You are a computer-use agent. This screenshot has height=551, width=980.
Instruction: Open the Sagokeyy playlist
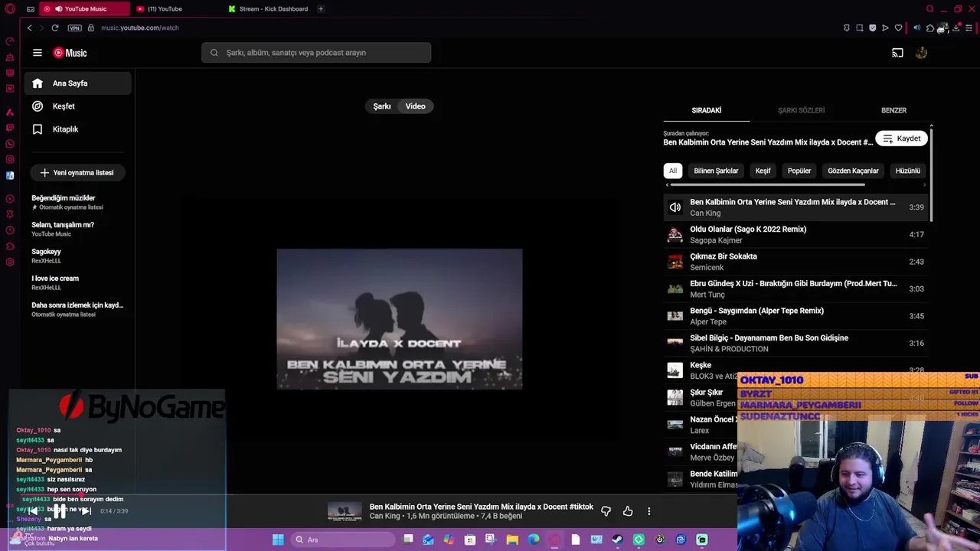[x=77, y=256]
